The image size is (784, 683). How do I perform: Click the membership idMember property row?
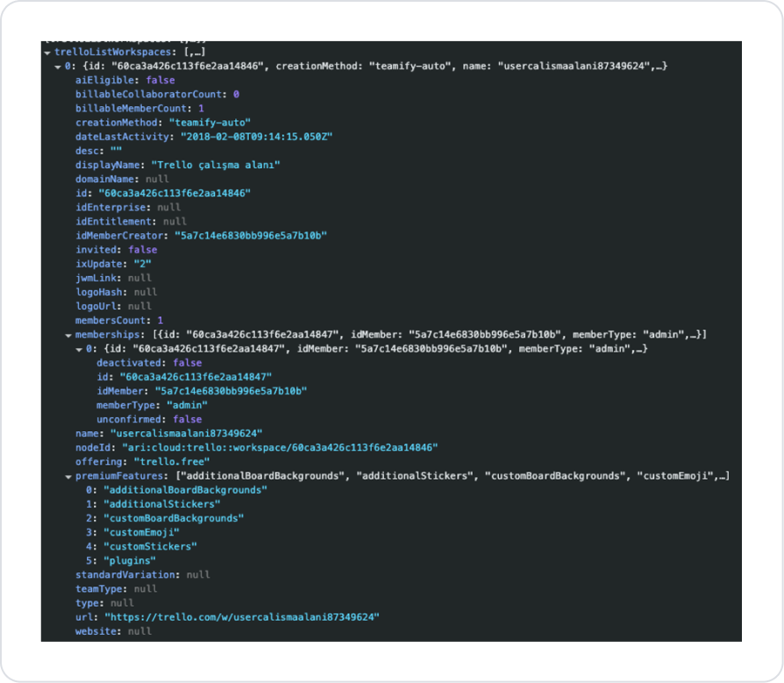[202, 391]
